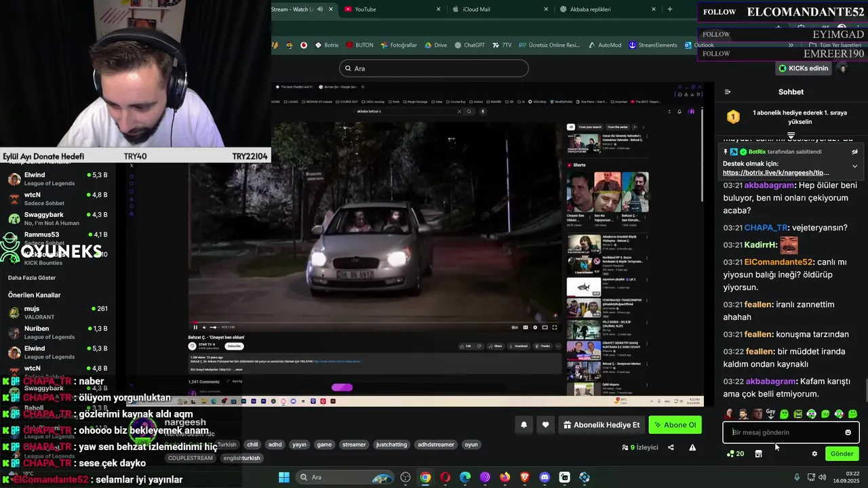Open chat settings gear icon
Image resolution: width=868 pixels, height=488 pixels.
tap(814, 453)
